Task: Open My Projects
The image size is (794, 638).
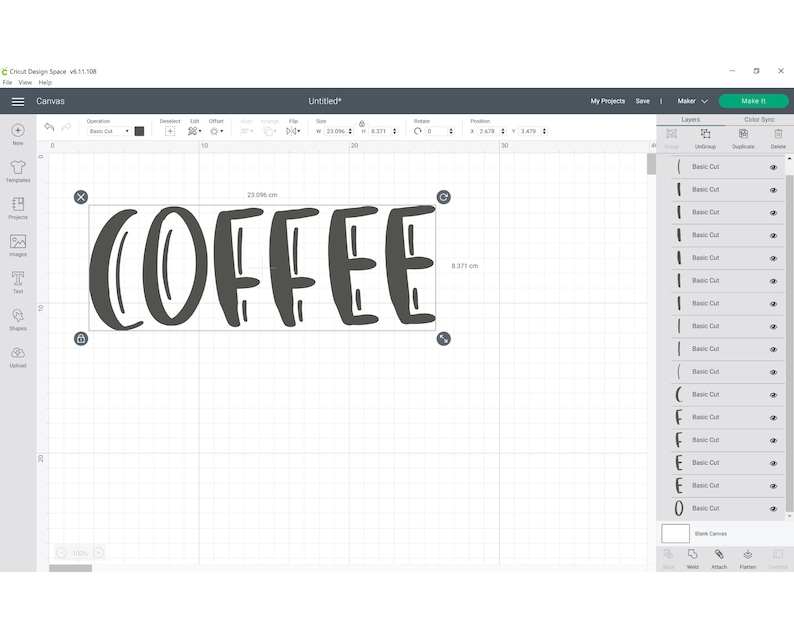Action: click(608, 101)
